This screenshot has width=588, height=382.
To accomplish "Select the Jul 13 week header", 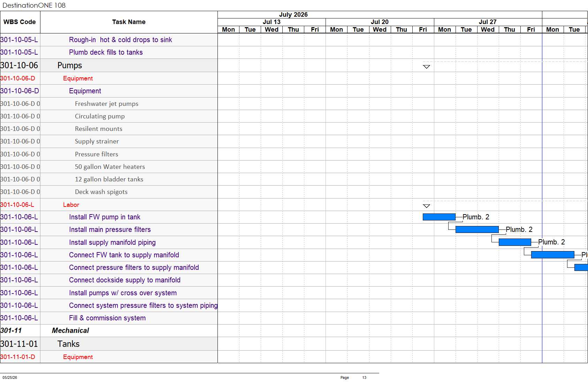I will click(x=272, y=22).
